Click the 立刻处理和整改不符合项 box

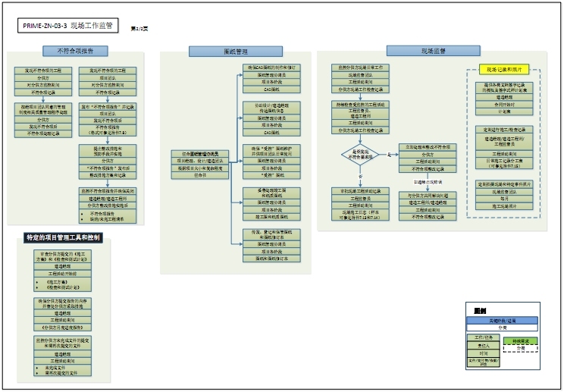[428, 147]
